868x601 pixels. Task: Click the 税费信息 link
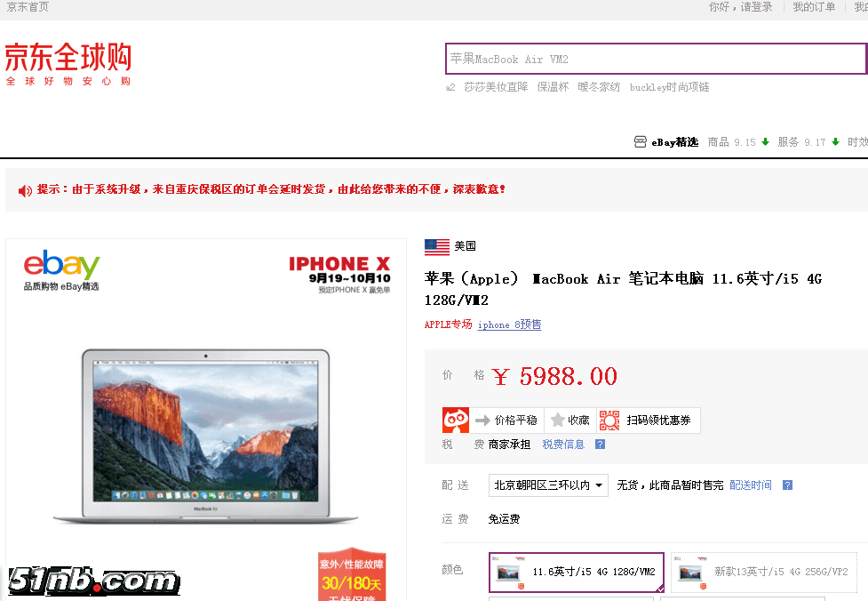click(563, 445)
